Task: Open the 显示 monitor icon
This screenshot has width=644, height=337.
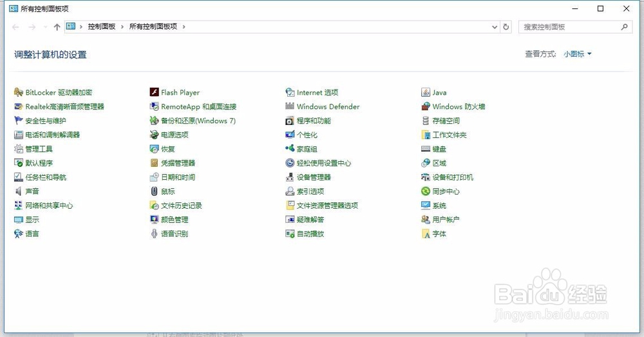Action: 18,220
